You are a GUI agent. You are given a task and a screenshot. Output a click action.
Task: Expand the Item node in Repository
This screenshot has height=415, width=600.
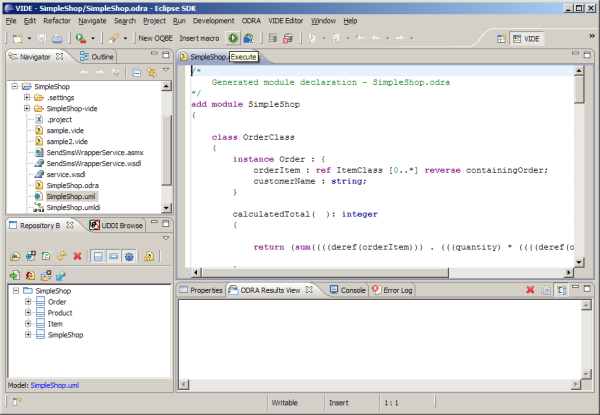pyautogui.click(x=28, y=324)
